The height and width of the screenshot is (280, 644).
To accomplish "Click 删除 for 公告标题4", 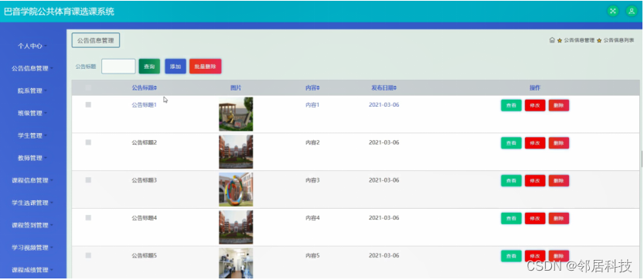I will pos(559,218).
